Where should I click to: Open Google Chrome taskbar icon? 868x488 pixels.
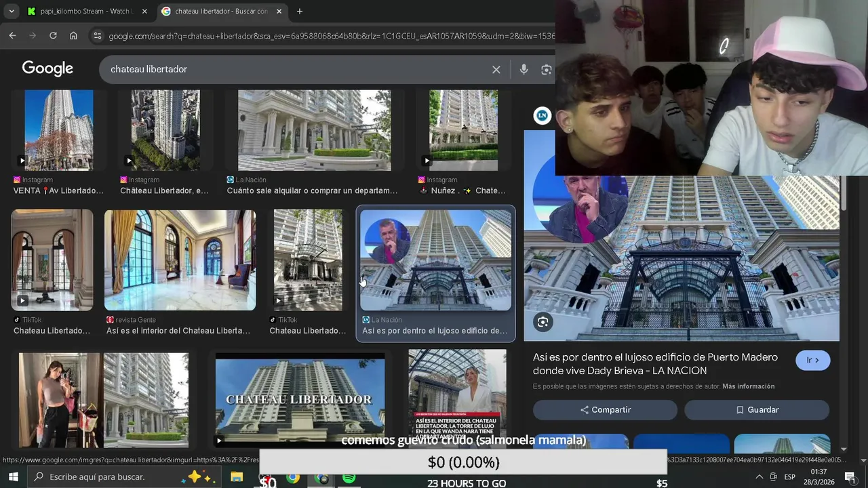tap(293, 477)
